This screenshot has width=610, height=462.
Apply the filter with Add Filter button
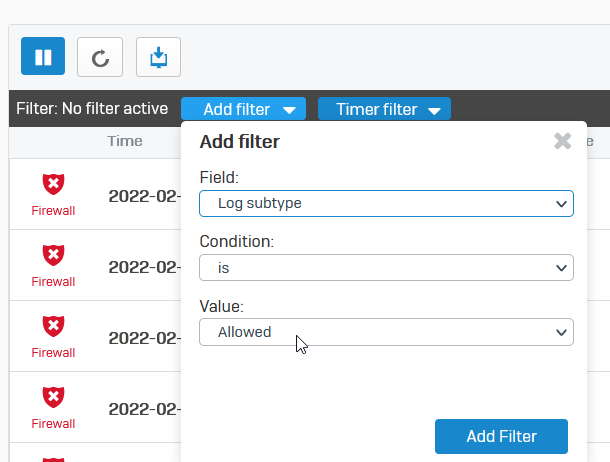501,436
